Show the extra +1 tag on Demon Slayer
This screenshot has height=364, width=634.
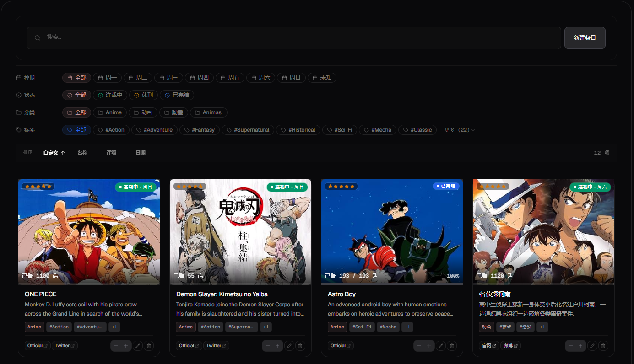click(266, 327)
